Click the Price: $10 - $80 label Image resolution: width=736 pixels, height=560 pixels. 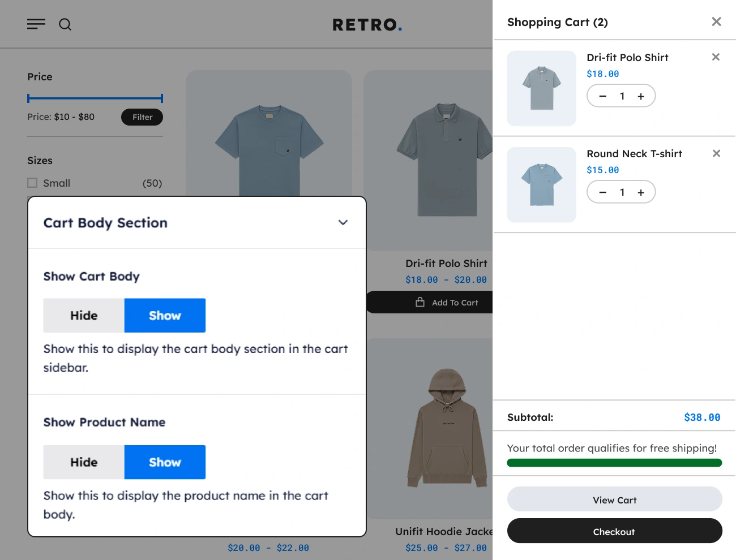click(61, 117)
